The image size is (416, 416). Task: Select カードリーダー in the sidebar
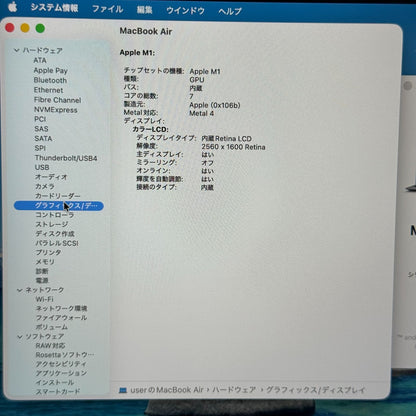click(58, 196)
